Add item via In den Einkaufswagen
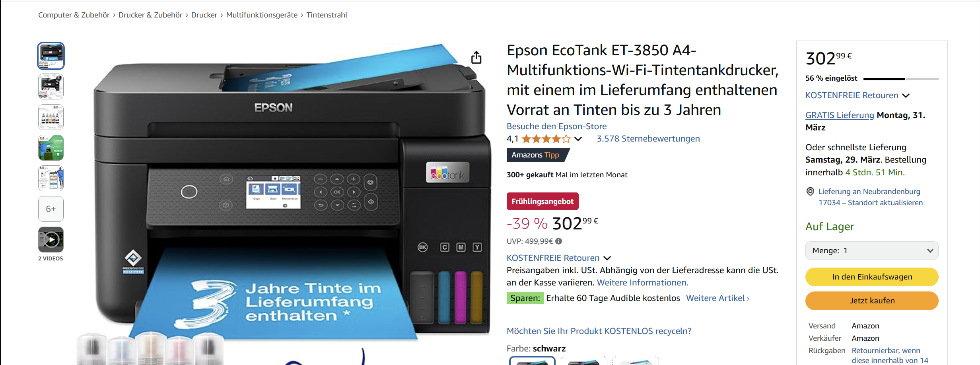This screenshot has width=980, height=365. tap(872, 277)
